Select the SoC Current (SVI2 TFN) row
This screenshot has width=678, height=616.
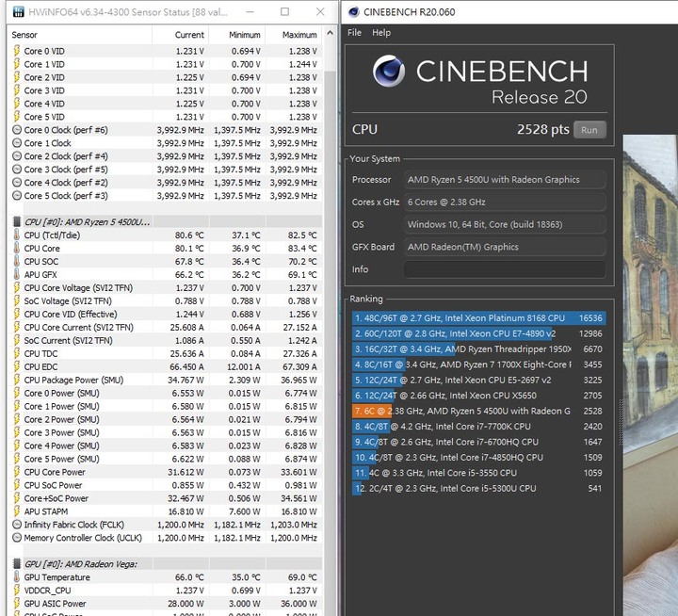(166, 340)
